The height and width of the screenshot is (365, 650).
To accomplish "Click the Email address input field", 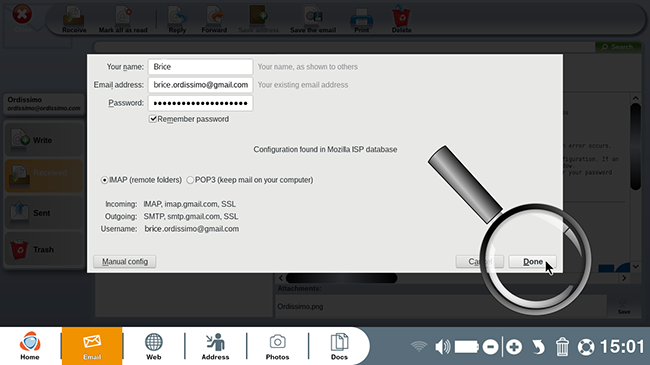I will 200,85.
